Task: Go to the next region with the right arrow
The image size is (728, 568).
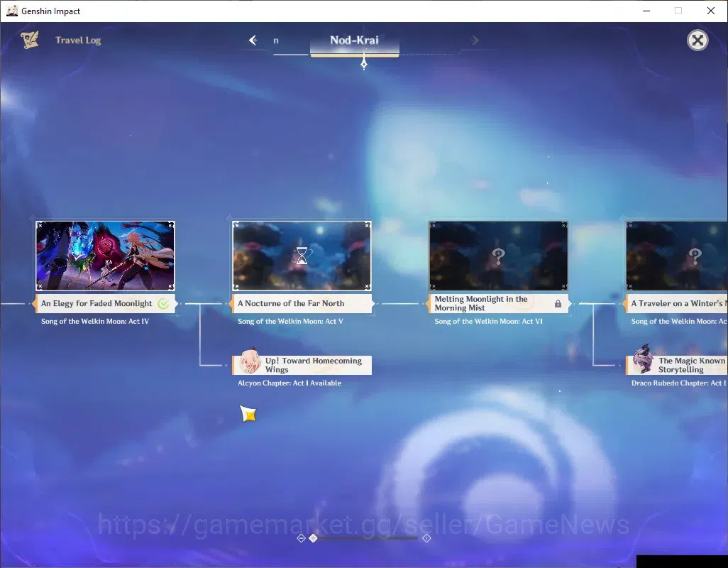Action: (475, 40)
